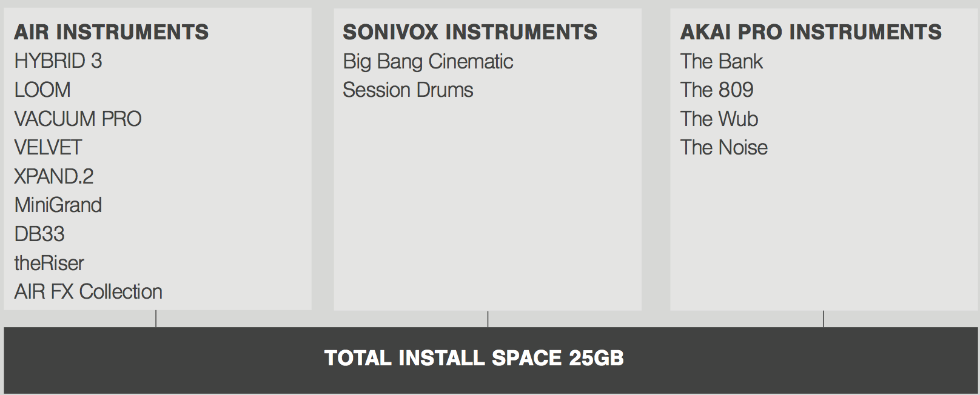Select Big Bang Cinematic
Viewport: 980px width, 395px height.
click(428, 61)
